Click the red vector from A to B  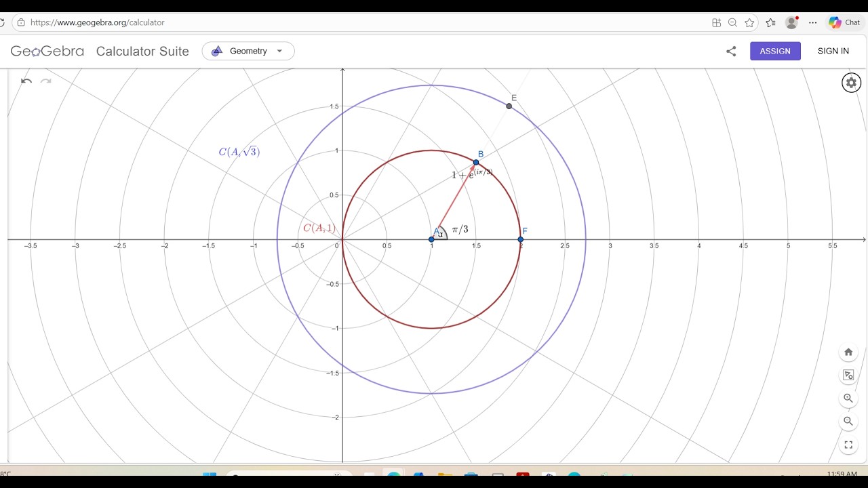456,199
